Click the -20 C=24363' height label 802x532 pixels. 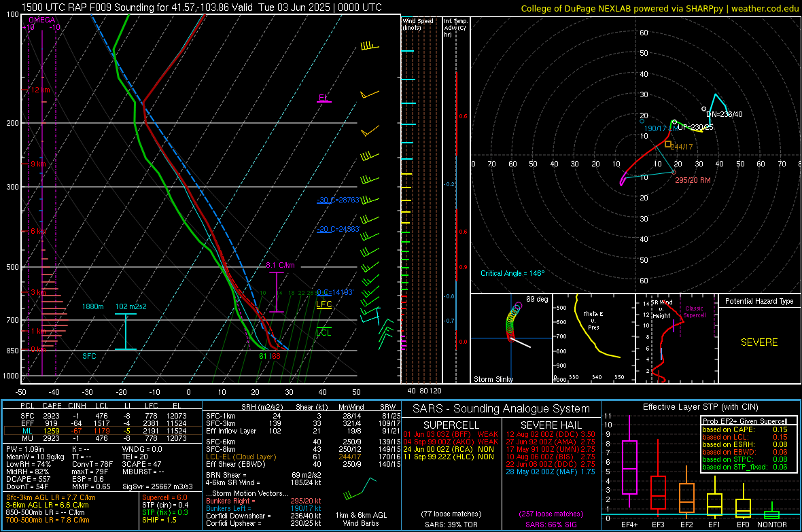click(338, 229)
